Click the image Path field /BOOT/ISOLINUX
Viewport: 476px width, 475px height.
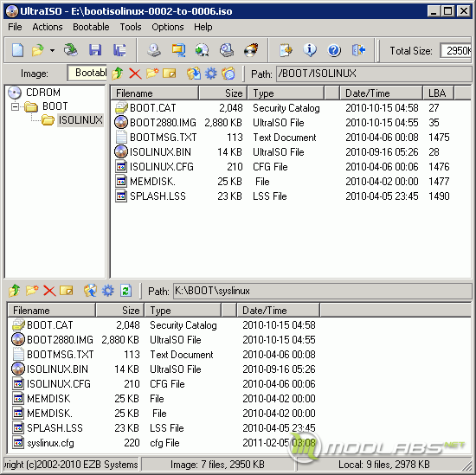tap(374, 74)
